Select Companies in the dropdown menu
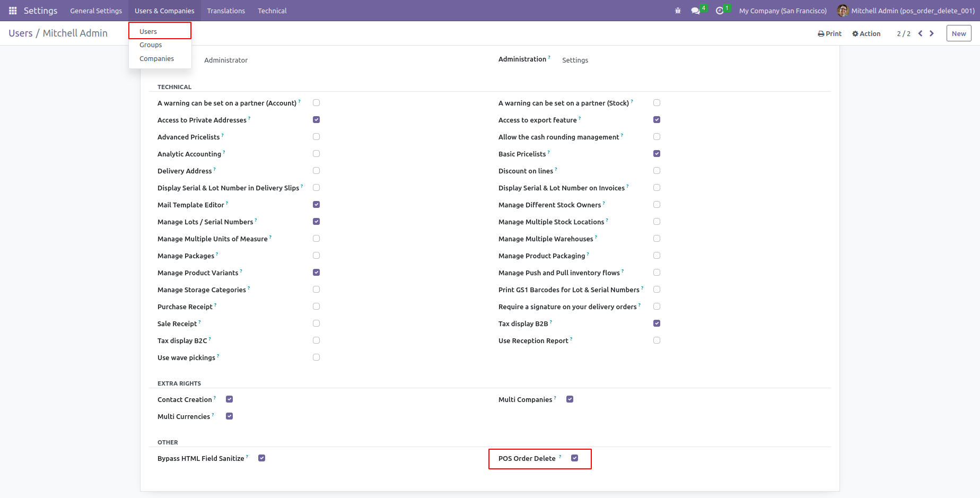This screenshot has width=980, height=498. click(156, 59)
